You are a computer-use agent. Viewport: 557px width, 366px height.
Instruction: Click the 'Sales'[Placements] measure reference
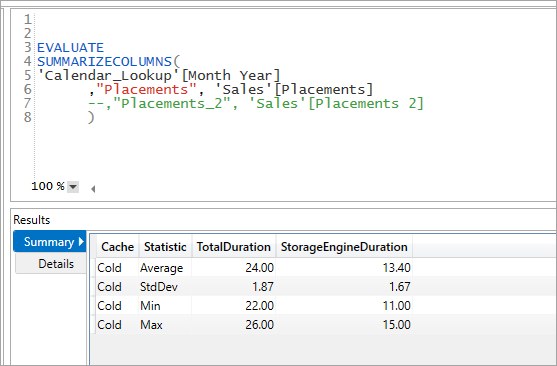point(294,90)
